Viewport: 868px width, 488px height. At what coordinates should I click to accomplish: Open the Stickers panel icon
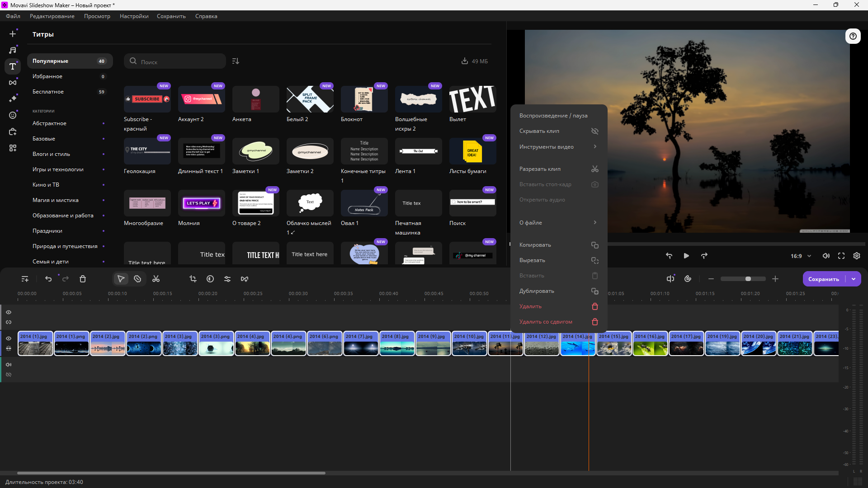[13, 115]
